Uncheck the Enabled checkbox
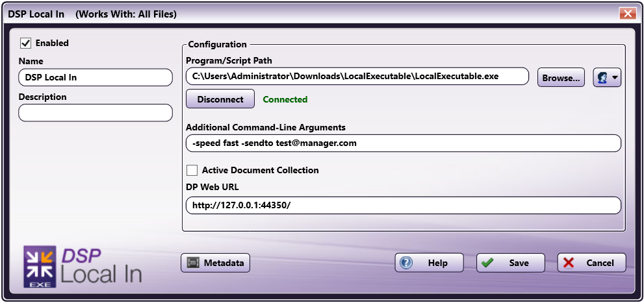The height and width of the screenshot is (303, 644). 25,43
